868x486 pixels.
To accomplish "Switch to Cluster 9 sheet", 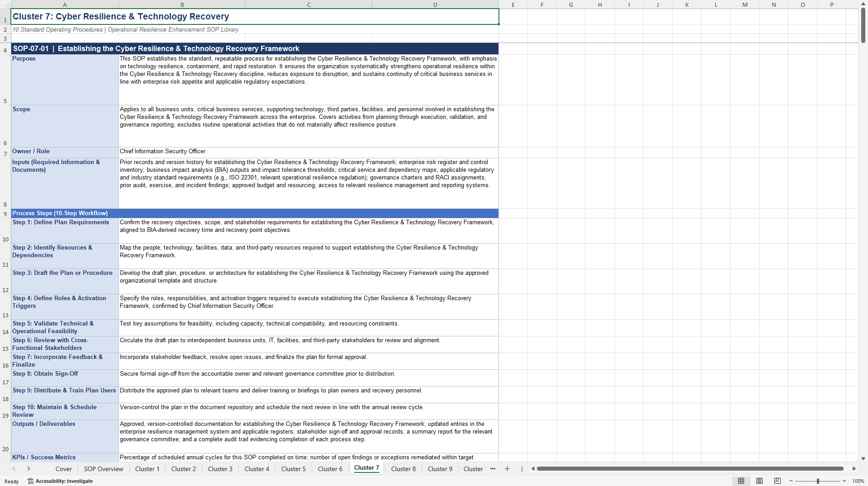I will 440,469.
